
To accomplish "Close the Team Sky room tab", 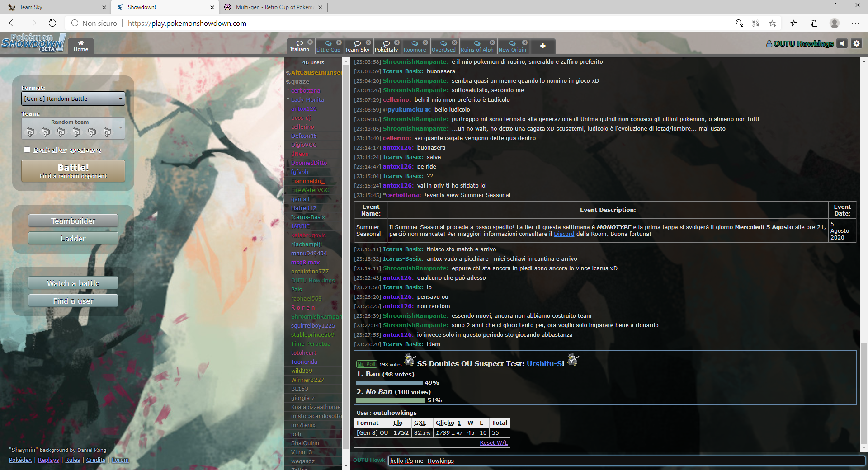I will [368, 42].
